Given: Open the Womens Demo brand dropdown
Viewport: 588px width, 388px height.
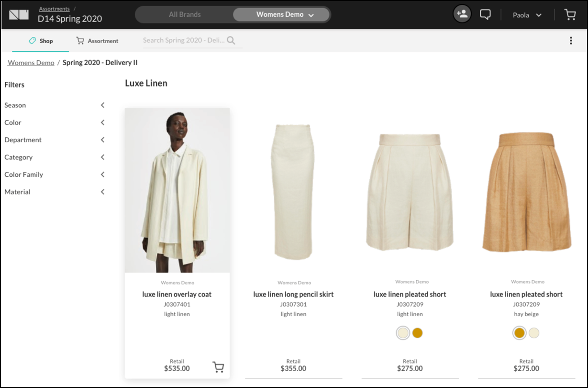Looking at the screenshot, I should tap(285, 15).
